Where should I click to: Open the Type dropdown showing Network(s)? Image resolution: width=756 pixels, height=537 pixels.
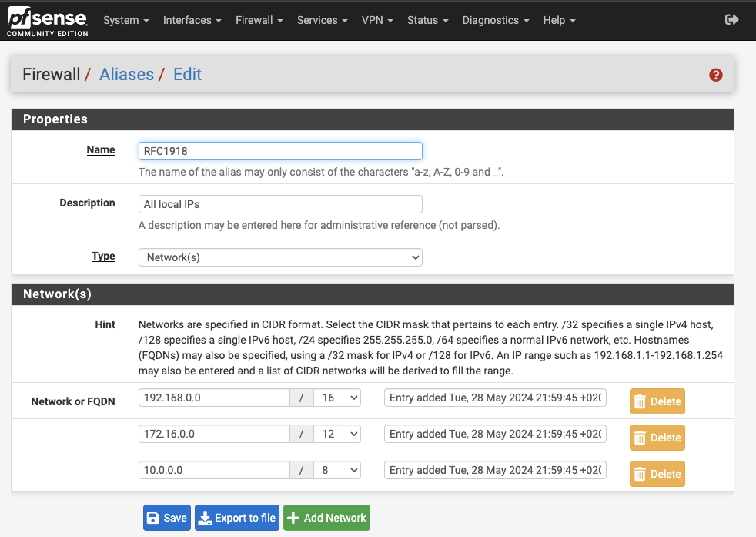pos(280,257)
